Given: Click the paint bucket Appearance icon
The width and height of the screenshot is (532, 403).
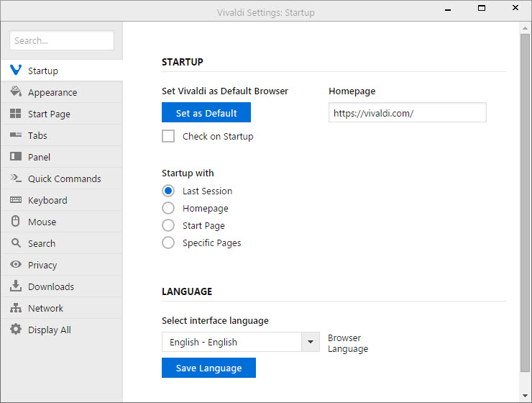Looking at the screenshot, I should click(x=16, y=91).
